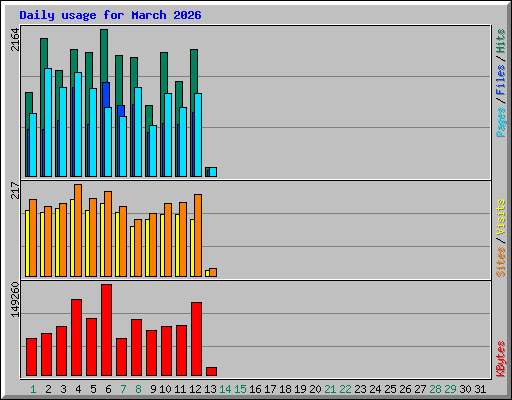The width and height of the screenshot is (512, 400).
Task: Click the blue files bar for day 6
Action: click(106, 95)
